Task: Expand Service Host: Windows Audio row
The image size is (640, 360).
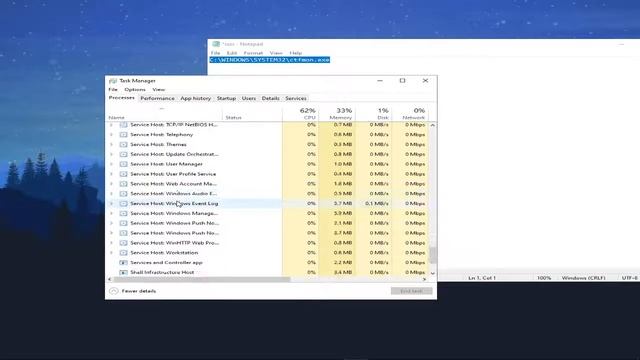Action: [x=111, y=193]
